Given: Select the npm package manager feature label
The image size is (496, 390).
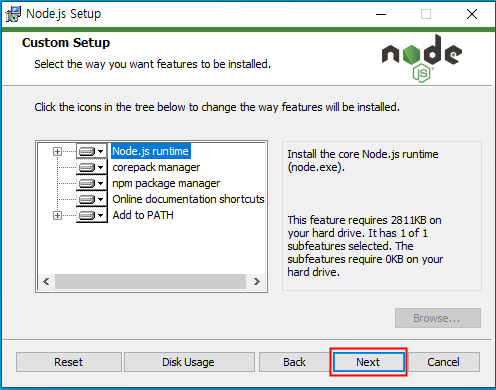Looking at the screenshot, I should [166, 183].
